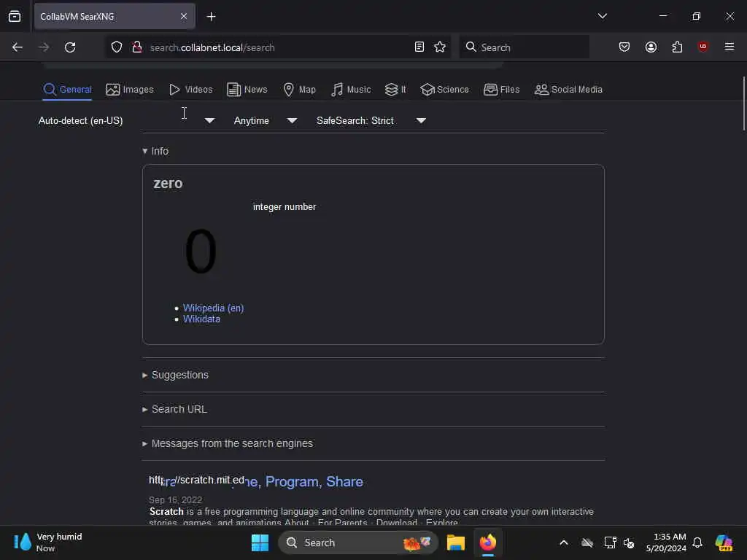Switch to the It search category
747x560 pixels.
(x=395, y=90)
